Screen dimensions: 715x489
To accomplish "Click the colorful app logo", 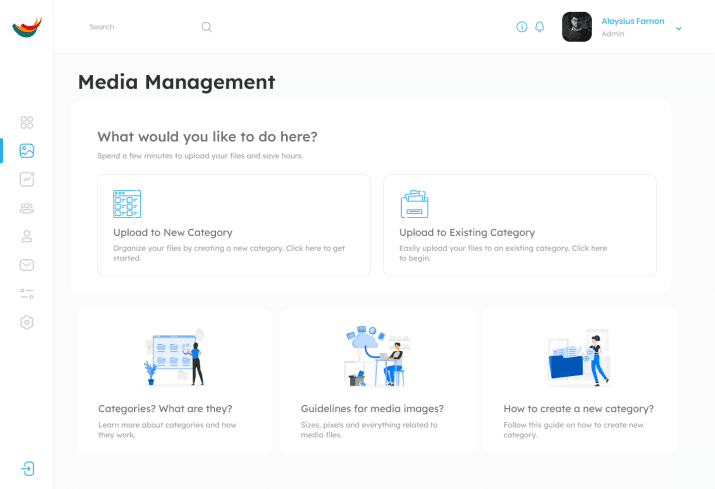I will click(27, 27).
